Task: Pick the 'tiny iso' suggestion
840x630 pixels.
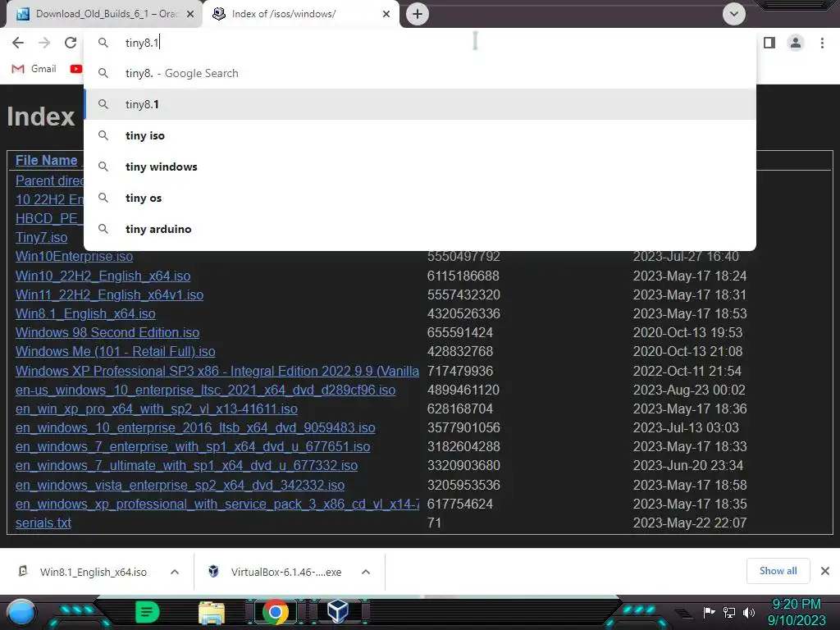Action: pyautogui.click(x=420, y=135)
